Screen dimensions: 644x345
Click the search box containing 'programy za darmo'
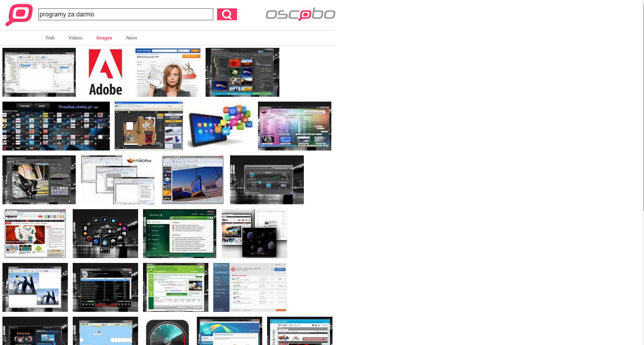(126, 14)
